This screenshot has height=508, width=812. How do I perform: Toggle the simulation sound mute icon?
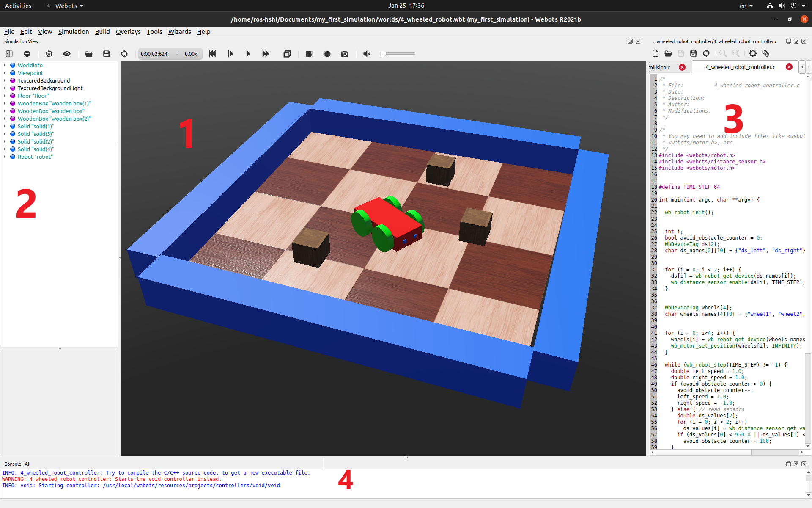pyautogui.click(x=367, y=54)
